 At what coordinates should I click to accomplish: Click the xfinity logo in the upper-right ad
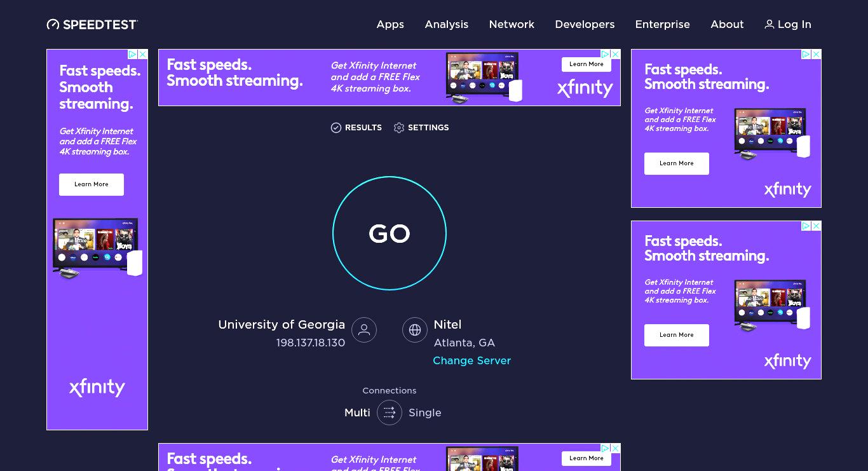click(787, 189)
